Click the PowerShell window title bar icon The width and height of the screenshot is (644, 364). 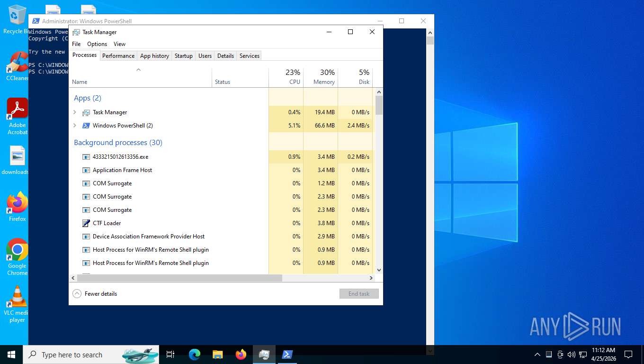point(36,21)
